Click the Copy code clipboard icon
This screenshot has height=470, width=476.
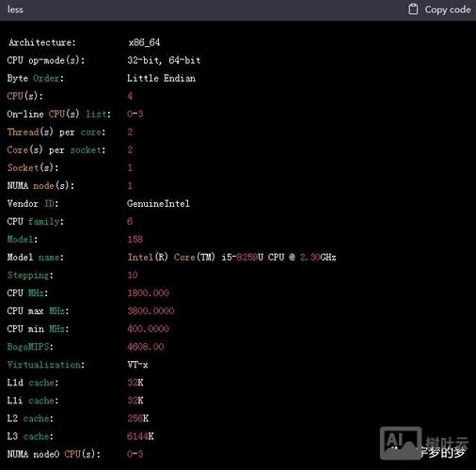pyautogui.click(x=413, y=9)
